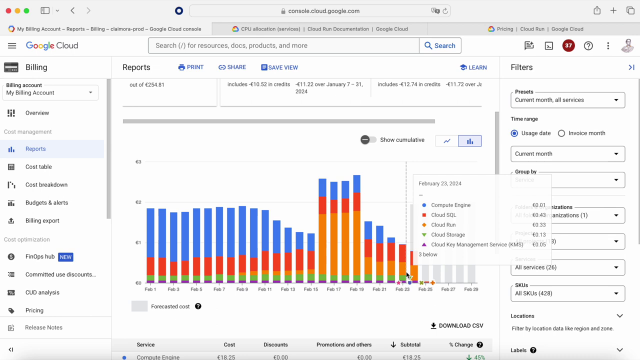This screenshot has width=640, height=360.
Task: Click SAVE VIEW button
Action: 280,67
